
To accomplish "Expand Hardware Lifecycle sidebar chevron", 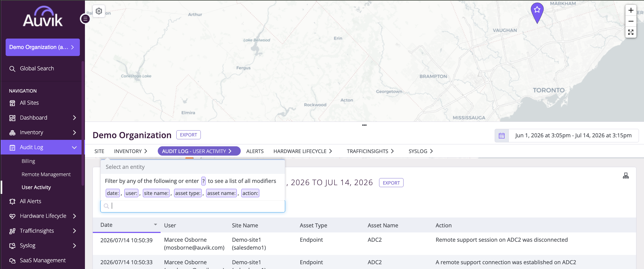I will pyautogui.click(x=75, y=216).
